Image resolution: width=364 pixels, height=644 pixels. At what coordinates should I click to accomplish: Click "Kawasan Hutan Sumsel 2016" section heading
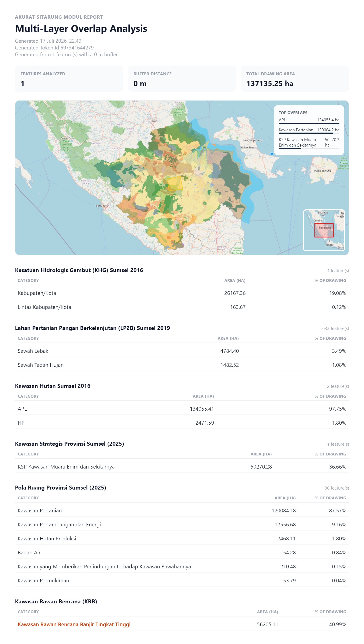[x=53, y=386]
